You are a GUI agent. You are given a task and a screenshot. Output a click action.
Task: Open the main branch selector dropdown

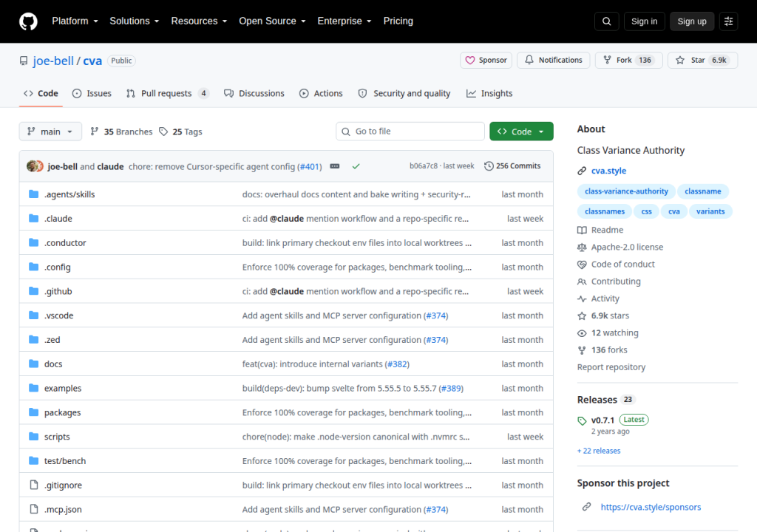(x=50, y=132)
